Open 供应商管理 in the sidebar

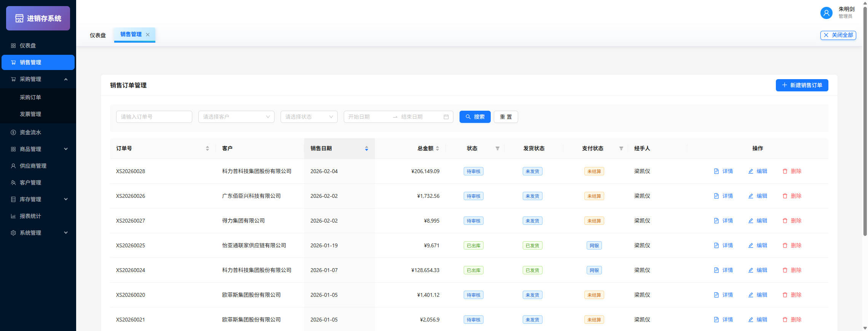pos(38,166)
